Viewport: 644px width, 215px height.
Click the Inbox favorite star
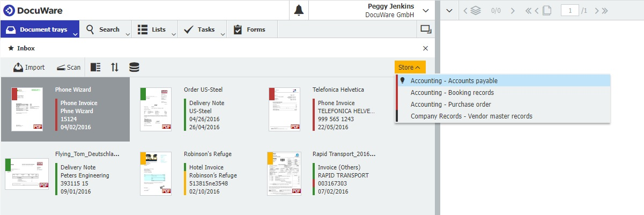click(x=11, y=48)
